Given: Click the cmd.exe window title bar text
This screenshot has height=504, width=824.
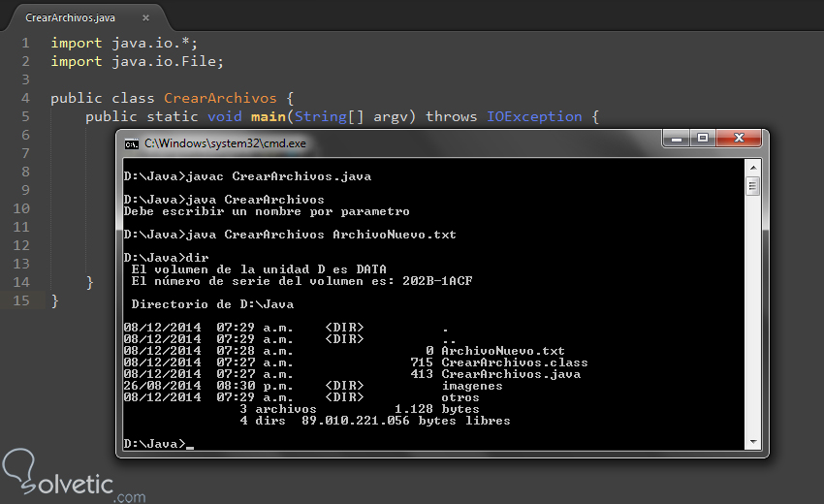Looking at the screenshot, I should click(225, 143).
